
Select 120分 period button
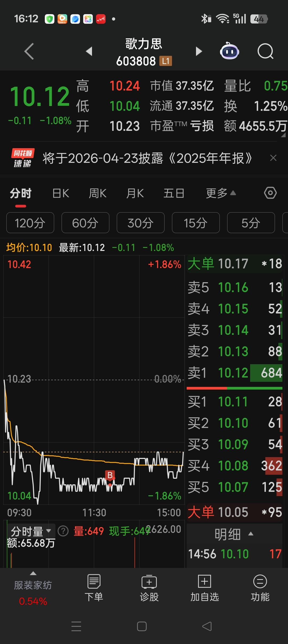(x=30, y=223)
